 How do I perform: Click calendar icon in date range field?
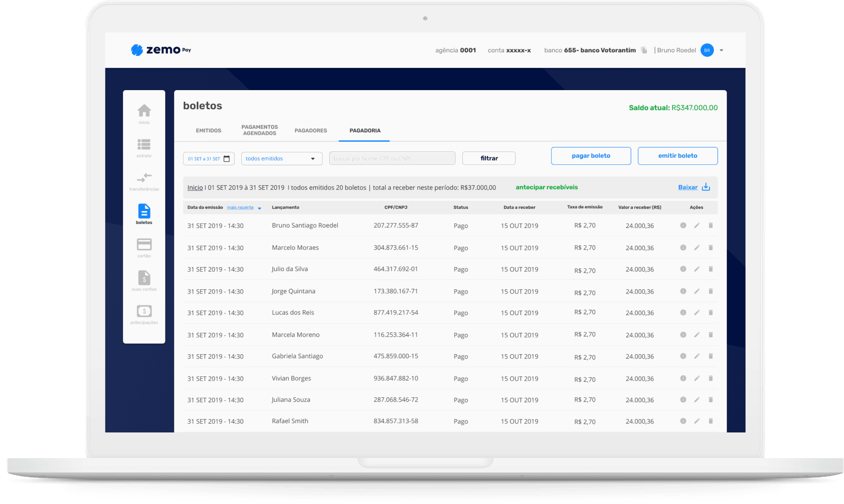[x=227, y=159]
